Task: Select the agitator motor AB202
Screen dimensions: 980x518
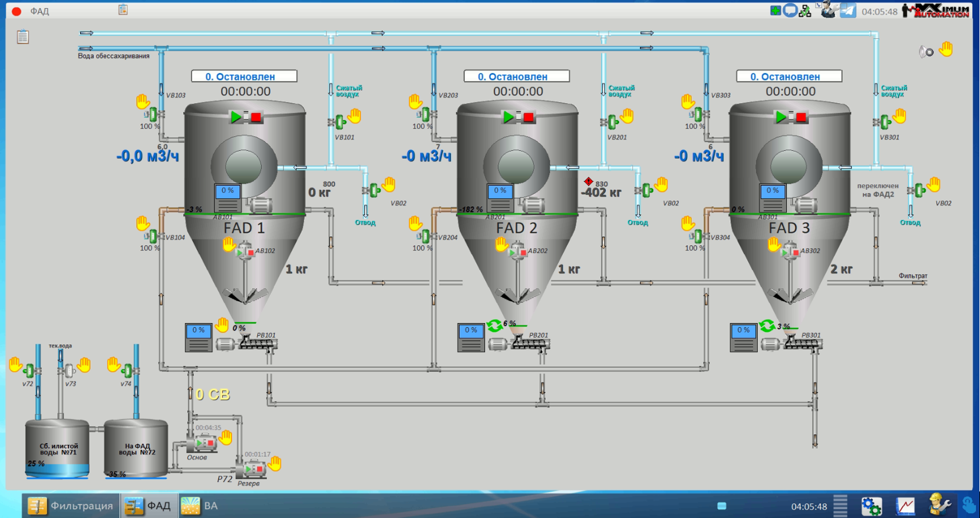Action: coord(517,252)
